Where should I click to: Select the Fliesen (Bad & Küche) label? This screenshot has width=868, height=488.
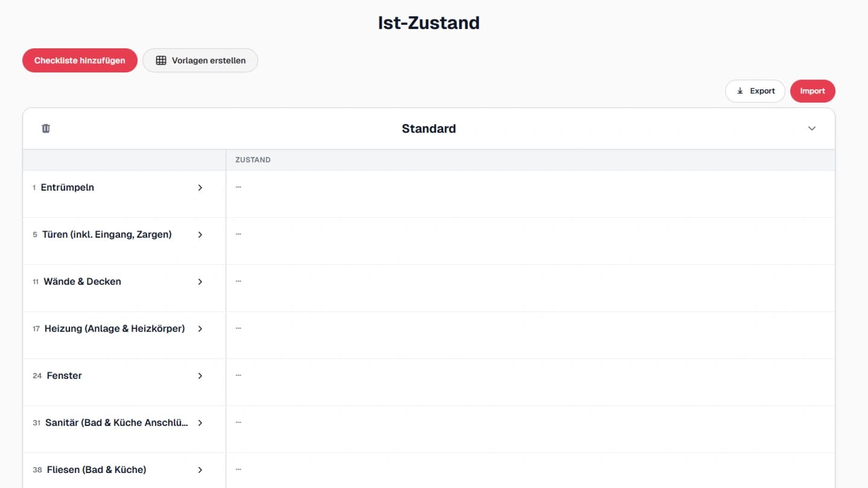pyautogui.click(x=97, y=470)
